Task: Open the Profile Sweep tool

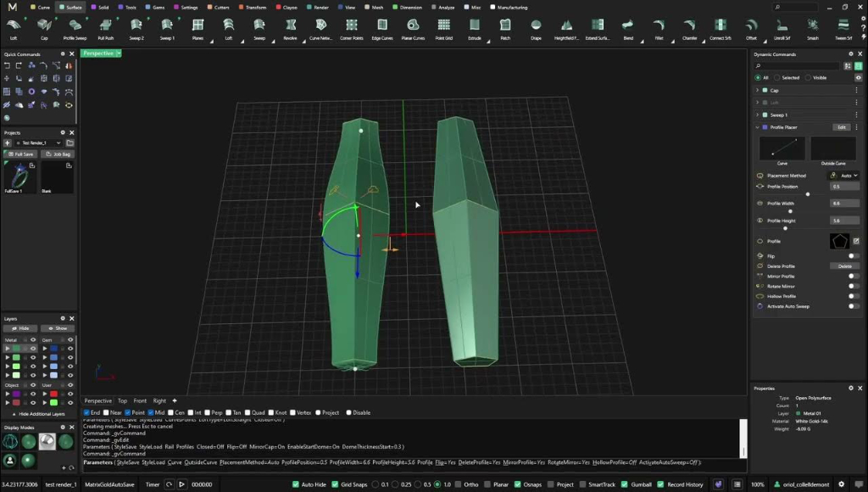Action: (x=75, y=29)
